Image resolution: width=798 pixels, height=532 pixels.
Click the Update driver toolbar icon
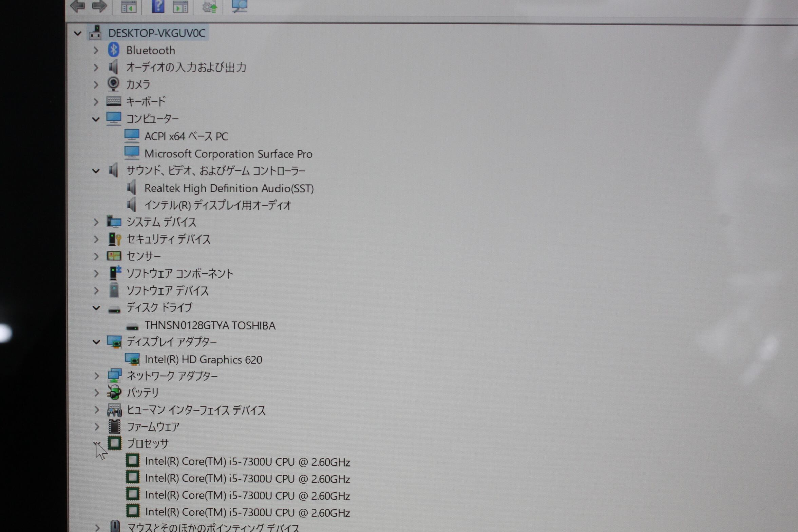tap(209, 6)
